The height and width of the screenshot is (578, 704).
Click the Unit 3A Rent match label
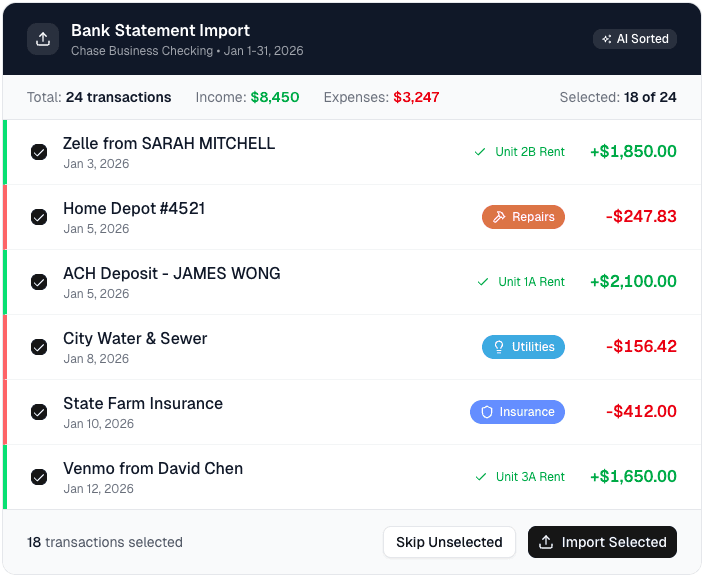(x=530, y=477)
